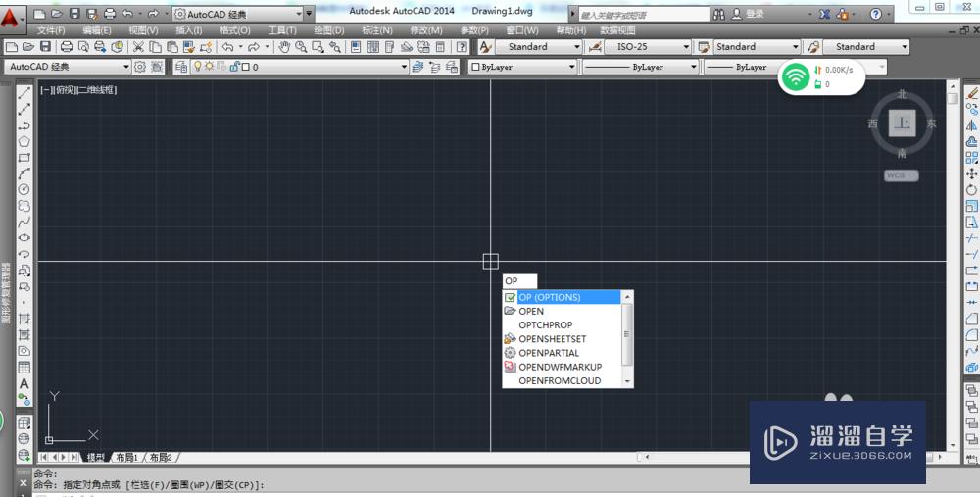980x497 pixels.
Task: Click Save in Quick Access toolbar
Action: (x=74, y=13)
